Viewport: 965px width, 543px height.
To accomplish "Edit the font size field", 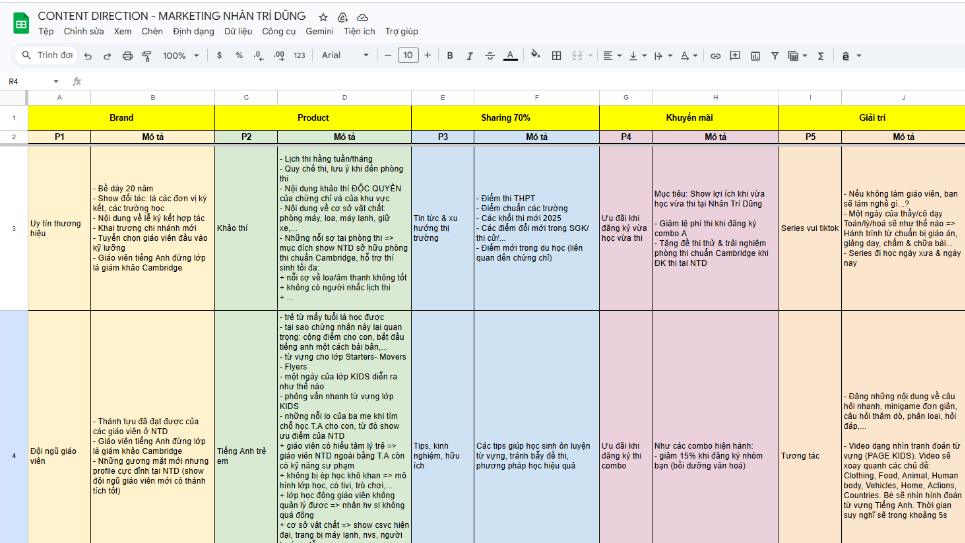I will 408,55.
